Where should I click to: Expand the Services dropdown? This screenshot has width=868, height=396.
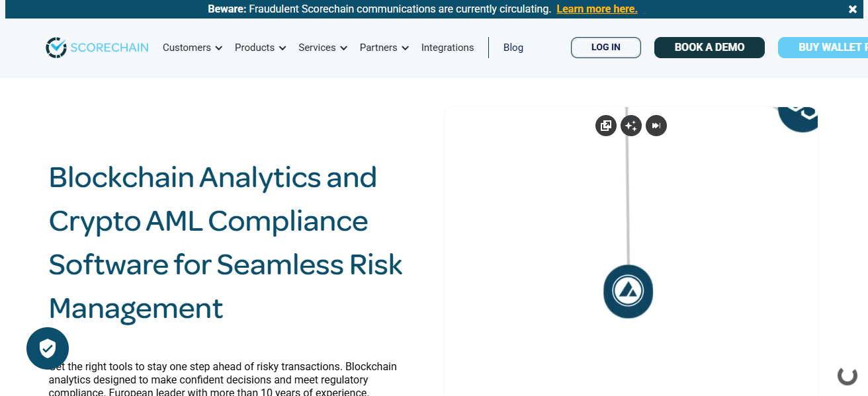[x=322, y=48]
